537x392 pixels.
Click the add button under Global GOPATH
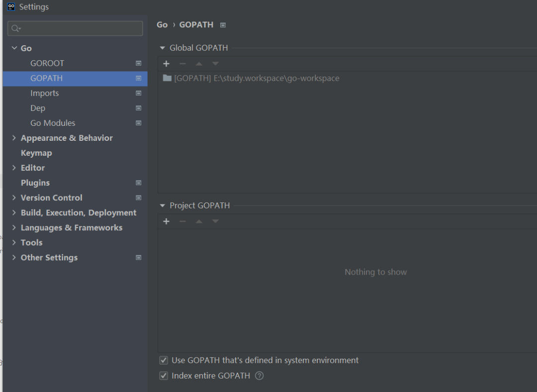(x=166, y=64)
